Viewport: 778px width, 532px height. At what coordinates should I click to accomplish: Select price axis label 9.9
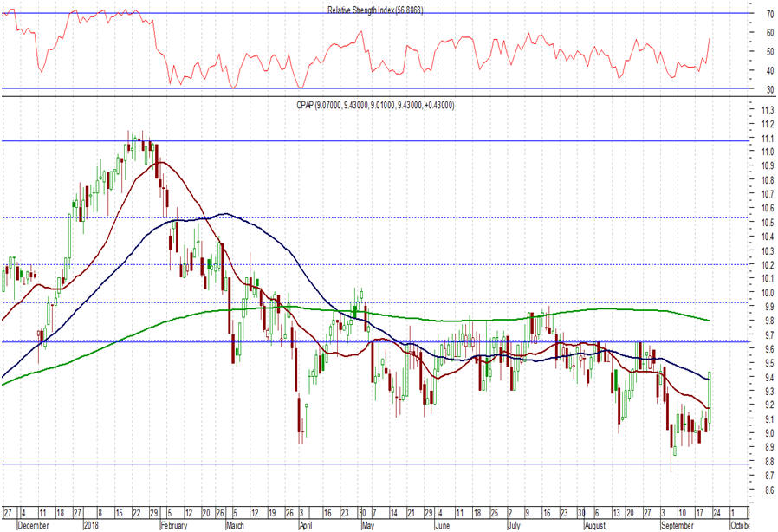pos(769,307)
